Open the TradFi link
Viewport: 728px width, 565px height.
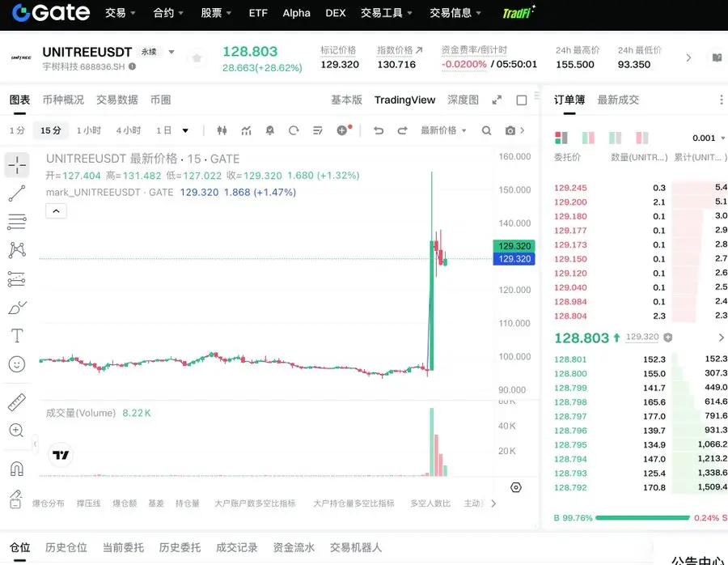pos(518,12)
